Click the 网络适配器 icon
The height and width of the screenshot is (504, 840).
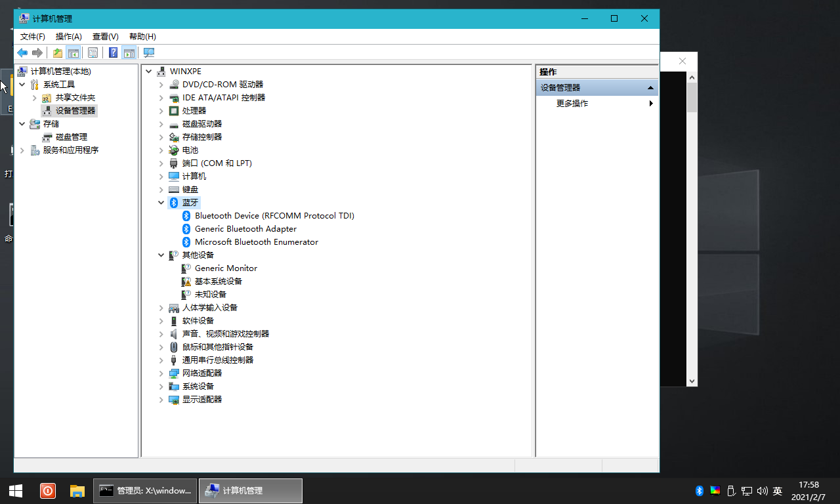coord(173,373)
